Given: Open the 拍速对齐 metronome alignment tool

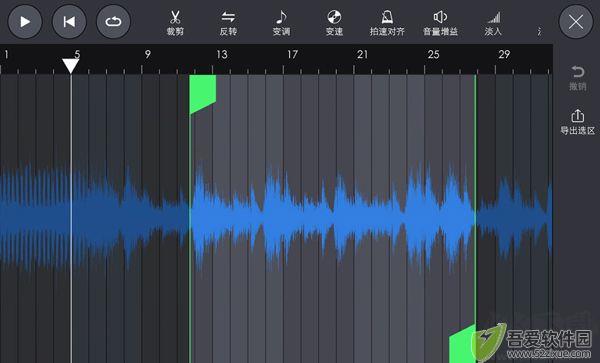Looking at the screenshot, I should coord(387,23).
